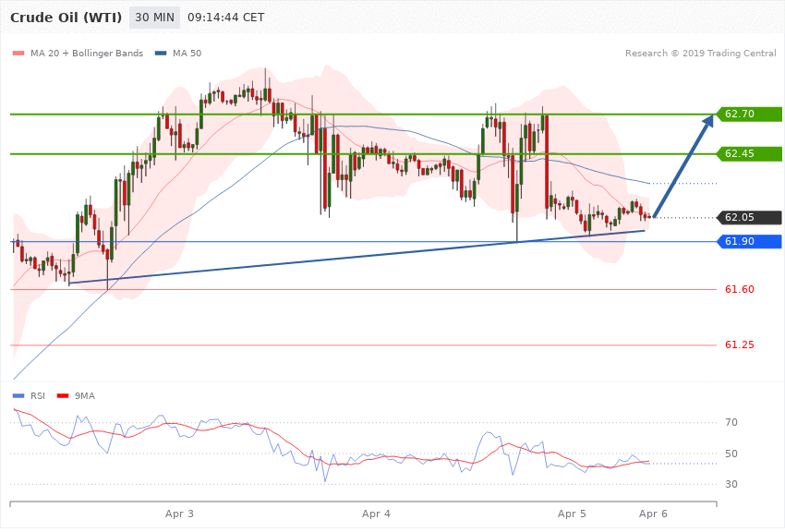Click the MA 20 + Bollinger Bands legend swatch

[x=18, y=54]
